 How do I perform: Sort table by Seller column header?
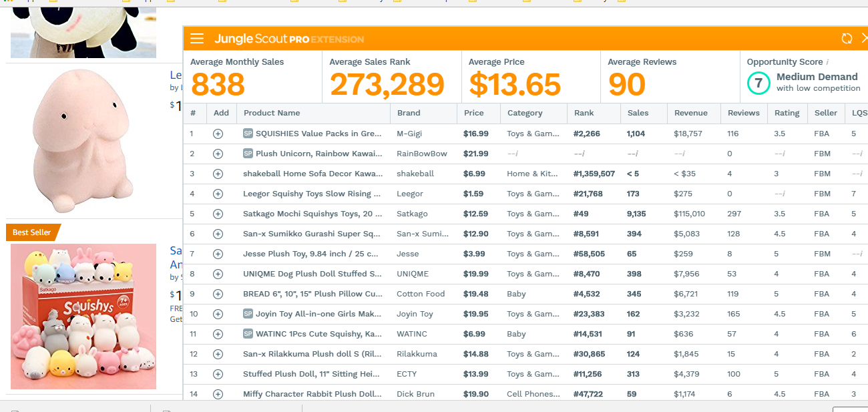point(826,113)
